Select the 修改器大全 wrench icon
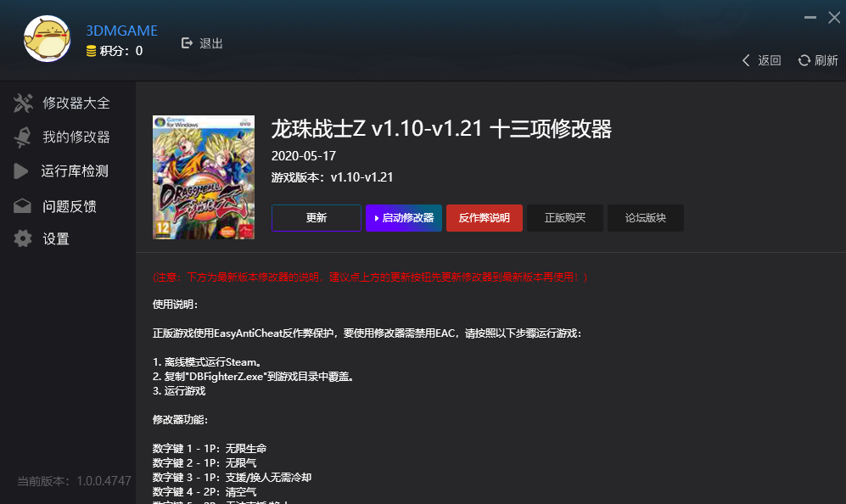Viewport: 846px width, 504px height. [21, 103]
